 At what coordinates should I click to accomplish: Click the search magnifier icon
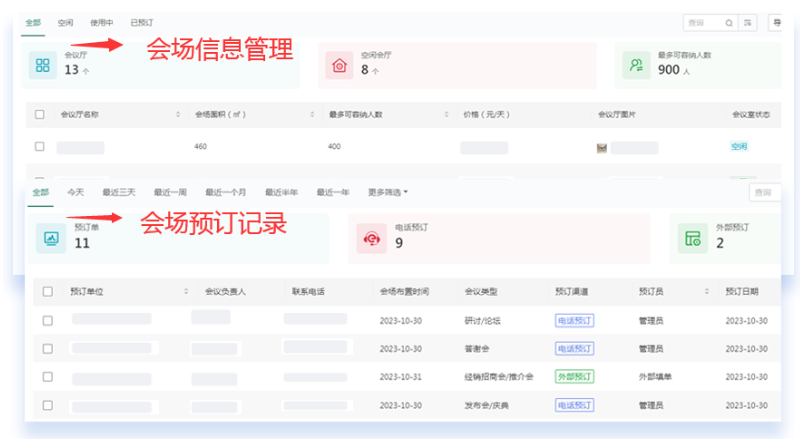tap(727, 22)
